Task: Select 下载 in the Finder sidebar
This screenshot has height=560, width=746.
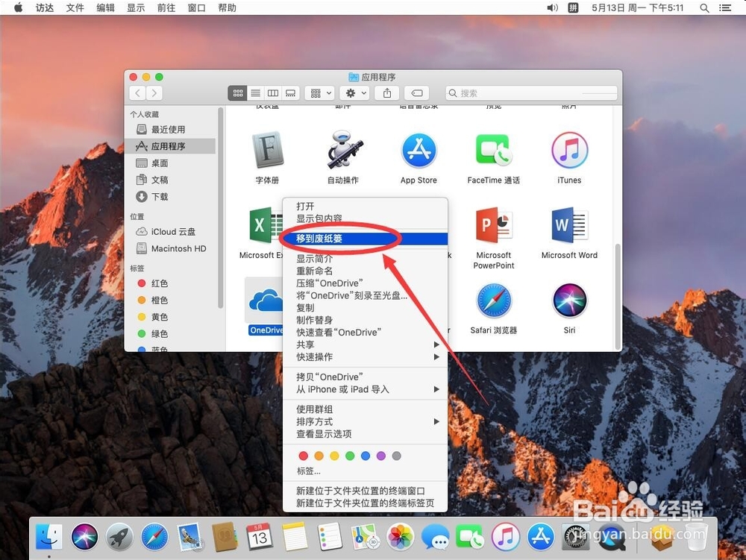Action: 172,197
